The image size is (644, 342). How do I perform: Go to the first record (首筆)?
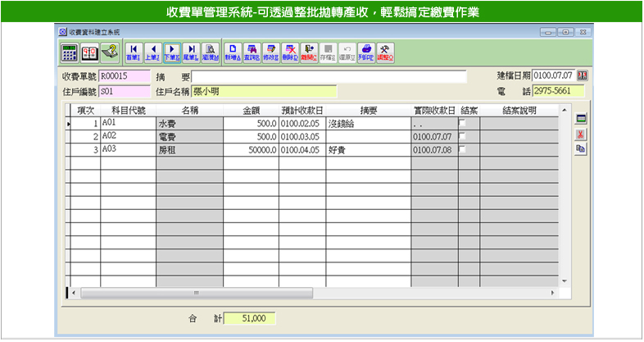coord(134,52)
